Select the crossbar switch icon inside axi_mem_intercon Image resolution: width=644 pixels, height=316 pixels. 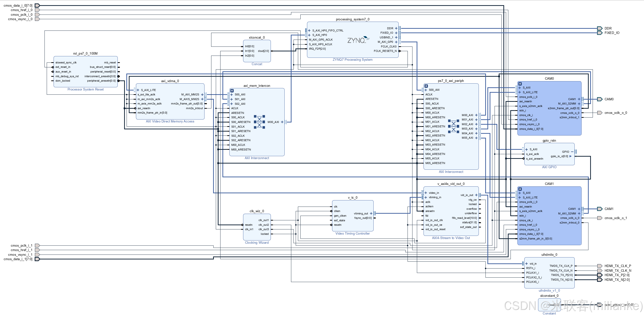point(260,122)
